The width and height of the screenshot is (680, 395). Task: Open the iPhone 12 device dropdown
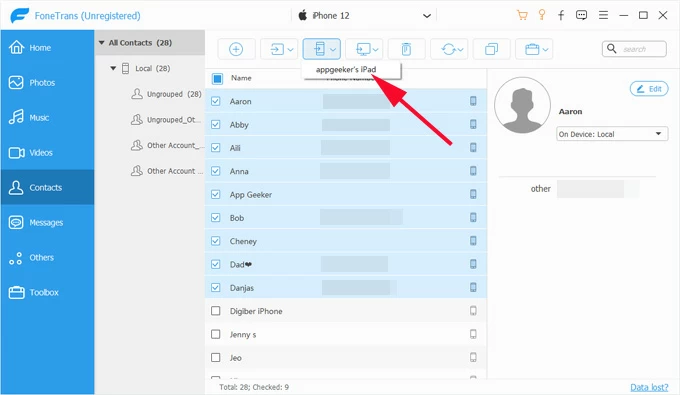[364, 16]
